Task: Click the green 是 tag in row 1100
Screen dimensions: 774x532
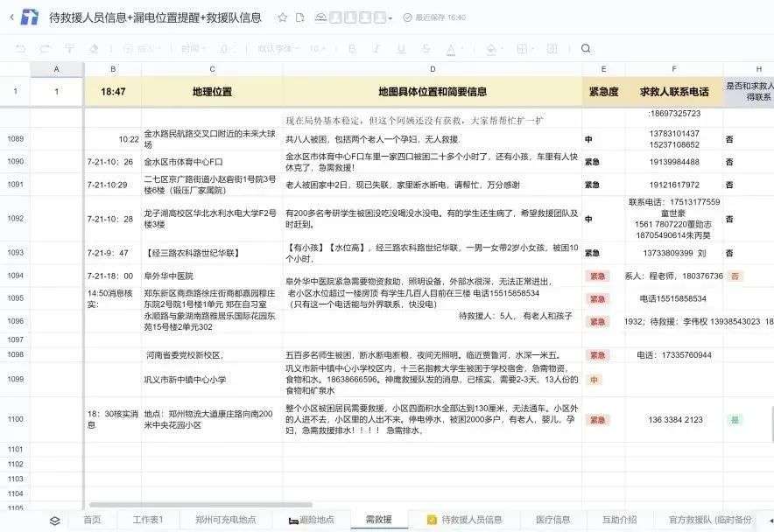Action: click(x=735, y=420)
